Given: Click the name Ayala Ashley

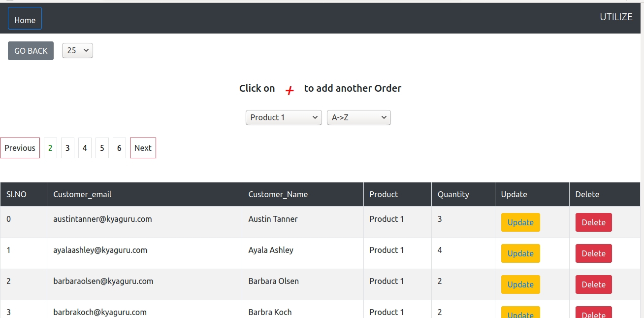Looking at the screenshot, I should (271, 250).
